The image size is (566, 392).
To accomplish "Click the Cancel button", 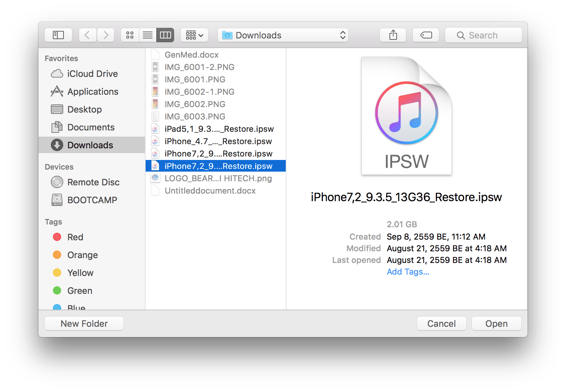I will click(441, 324).
